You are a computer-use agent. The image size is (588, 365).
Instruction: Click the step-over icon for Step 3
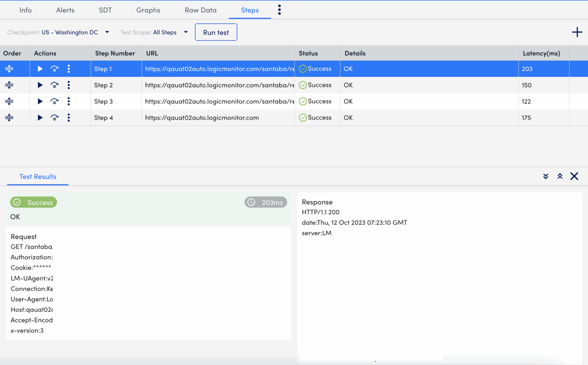(x=54, y=101)
